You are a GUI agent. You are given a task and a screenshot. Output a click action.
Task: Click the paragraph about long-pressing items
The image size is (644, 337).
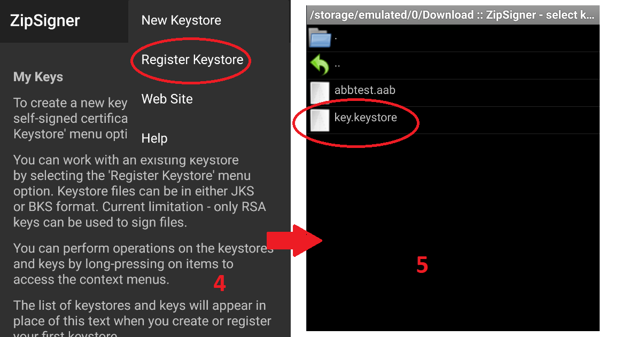coord(140,264)
